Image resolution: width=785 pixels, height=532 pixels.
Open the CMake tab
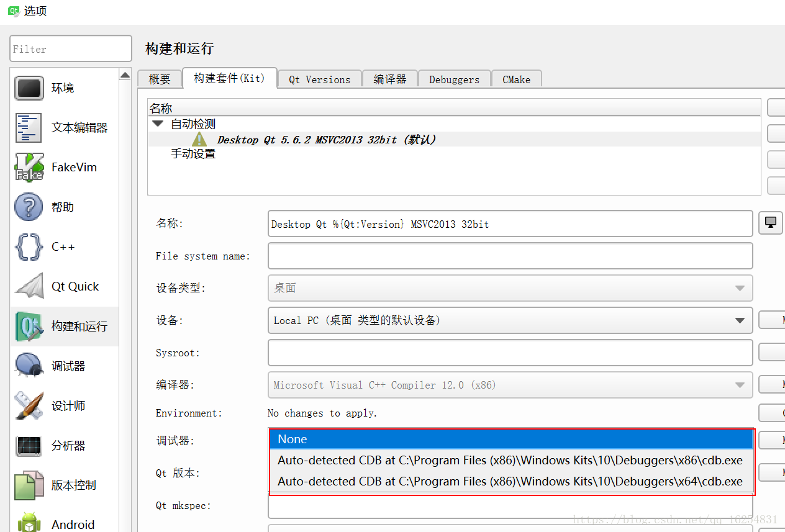[517, 79]
